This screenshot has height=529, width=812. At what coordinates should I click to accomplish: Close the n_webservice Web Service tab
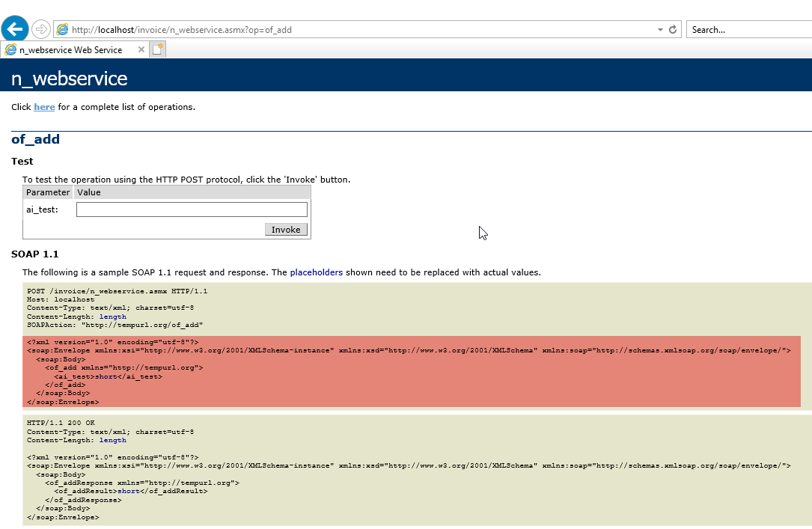[140, 49]
